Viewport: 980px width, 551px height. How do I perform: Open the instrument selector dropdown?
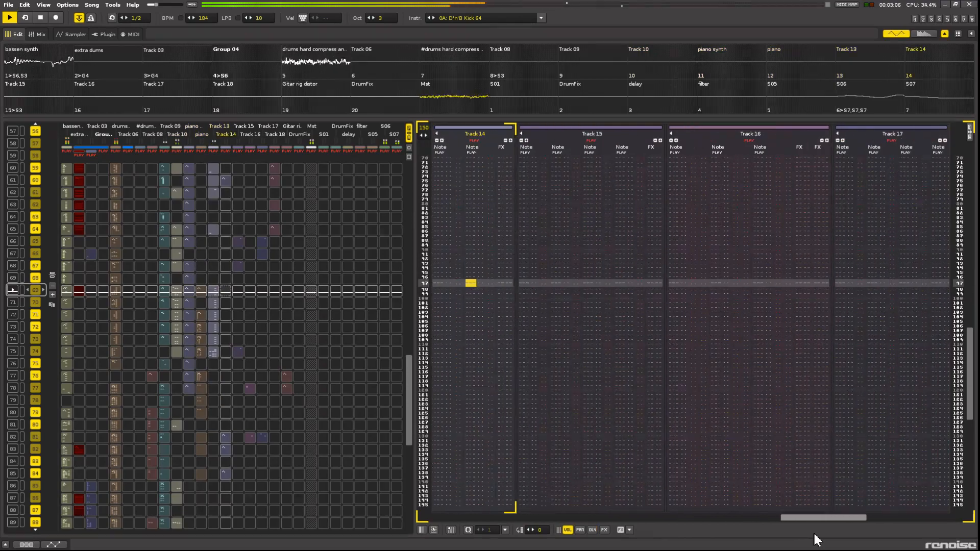pyautogui.click(x=541, y=18)
